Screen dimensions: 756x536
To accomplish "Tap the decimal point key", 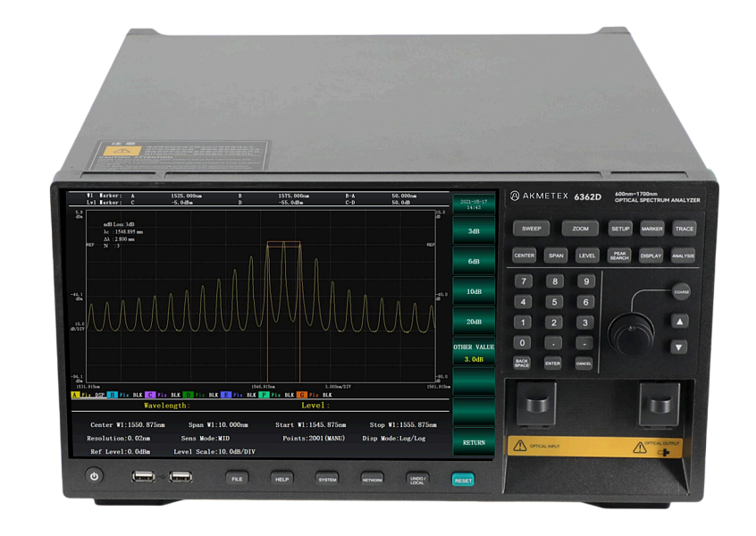I will pyautogui.click(x=553, y=343).
